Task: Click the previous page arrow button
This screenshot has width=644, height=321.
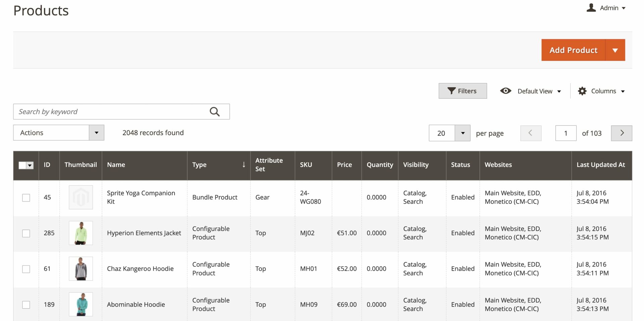Action: click(531, 133)
